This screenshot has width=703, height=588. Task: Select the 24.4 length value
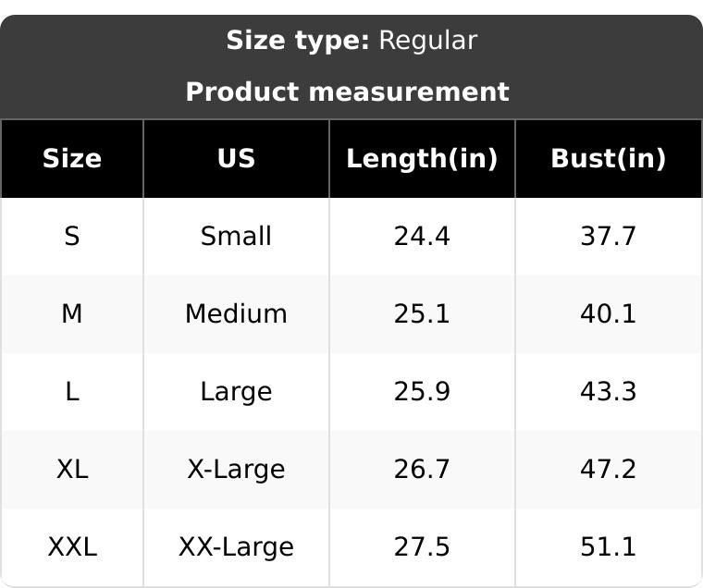click(422, 237)
